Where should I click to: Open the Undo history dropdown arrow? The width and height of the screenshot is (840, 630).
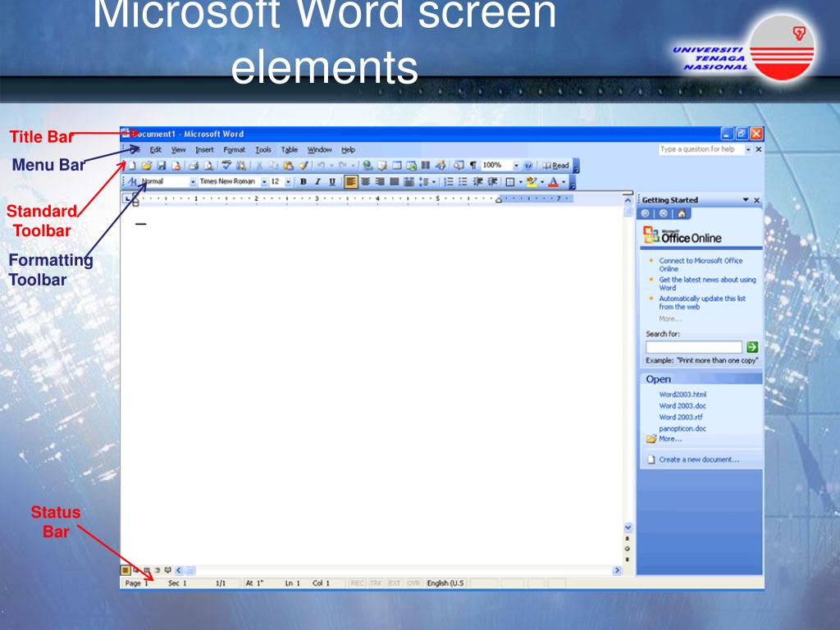(x=331, y=166)
